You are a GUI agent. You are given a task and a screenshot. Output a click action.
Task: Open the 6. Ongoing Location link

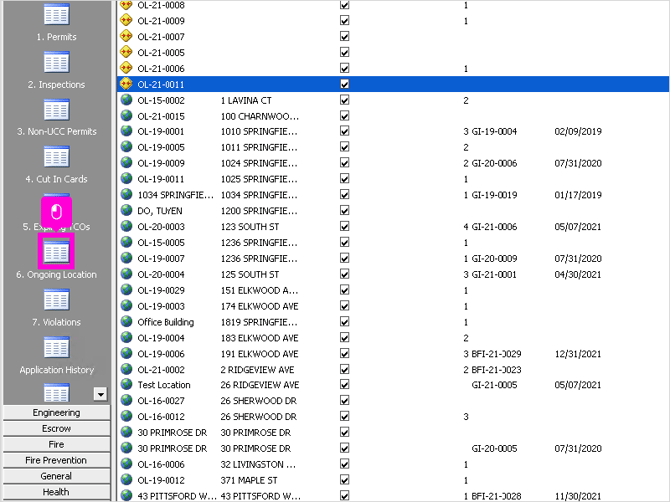tap(56, 275)
